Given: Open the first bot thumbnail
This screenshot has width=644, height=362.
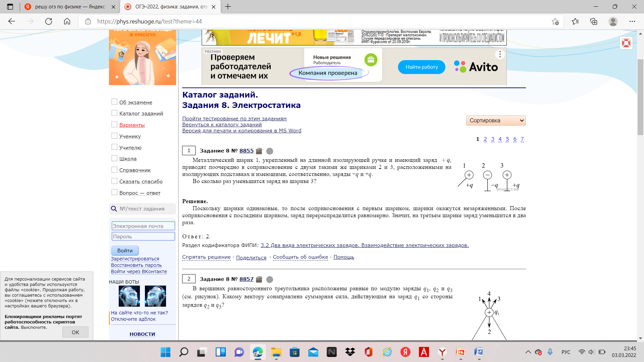Looking at the screenshot, I should tap(129, 296).
